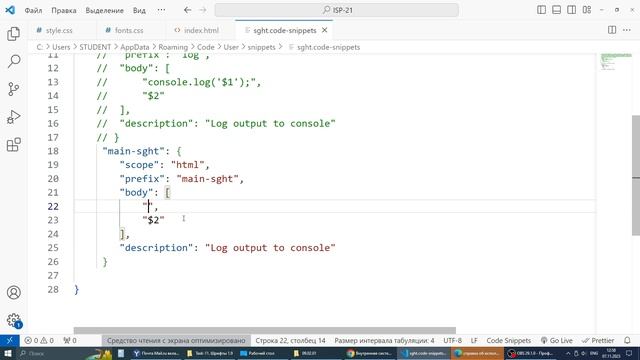Image resolution: width=640 pixels, height=360 pixels.
Task: Click the ISP-21 command center search box
Action: 336,10
